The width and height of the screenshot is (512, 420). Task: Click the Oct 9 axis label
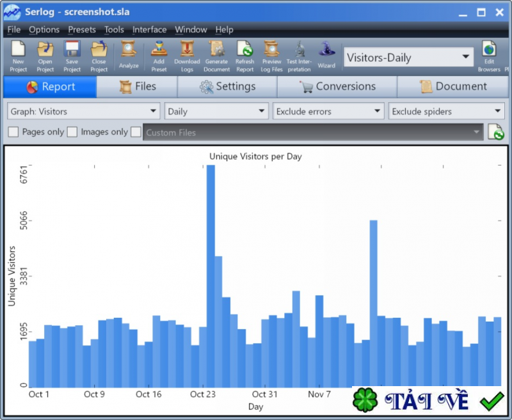coord(94,394)
